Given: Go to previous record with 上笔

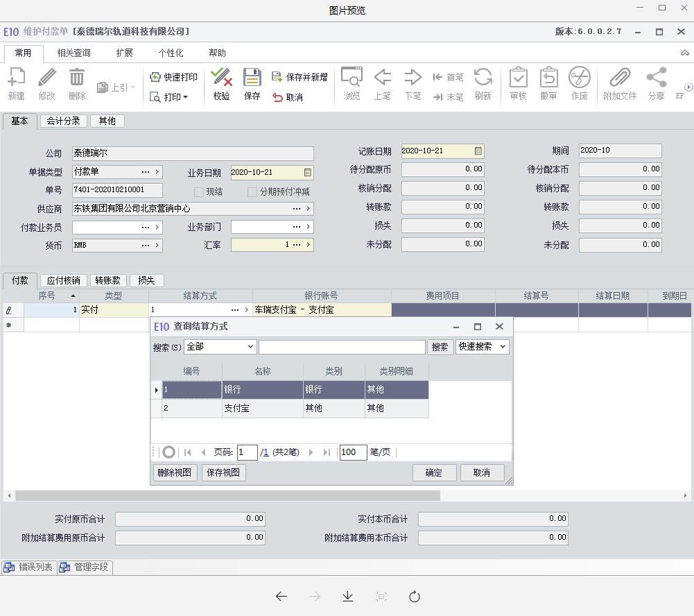Looking at the screenshot, I should (383, 77).
